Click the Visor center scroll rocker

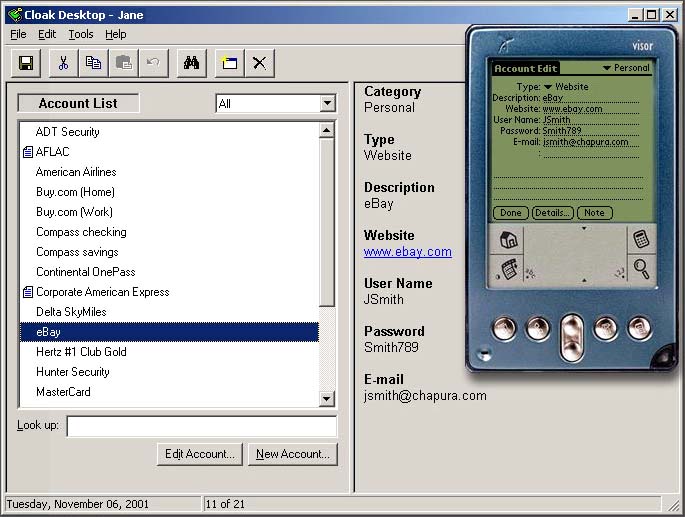572,337
